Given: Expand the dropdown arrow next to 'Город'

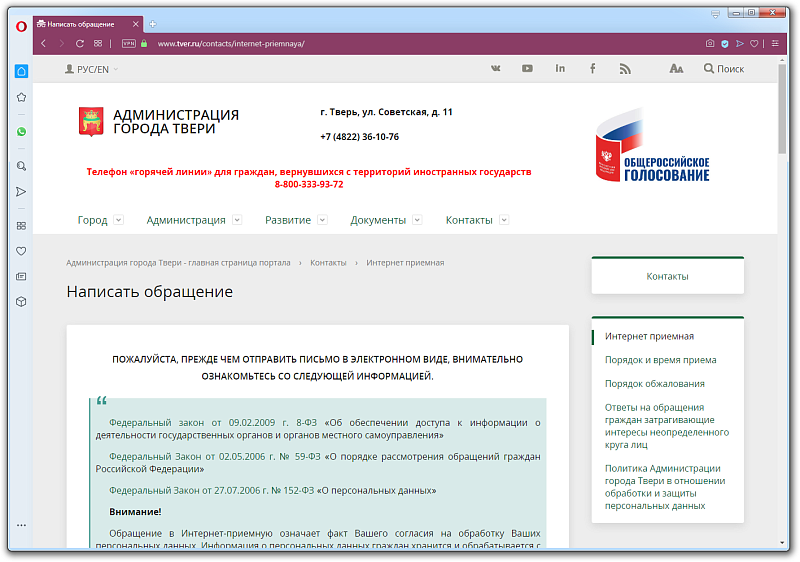Looking at the screenshot, I should pos(118,220).
